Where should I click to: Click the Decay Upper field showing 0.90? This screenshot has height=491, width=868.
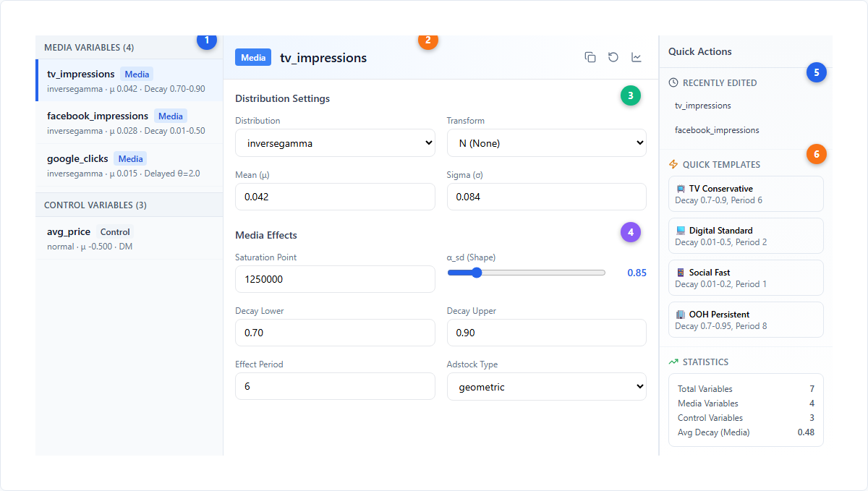click(x=547, y=333)
